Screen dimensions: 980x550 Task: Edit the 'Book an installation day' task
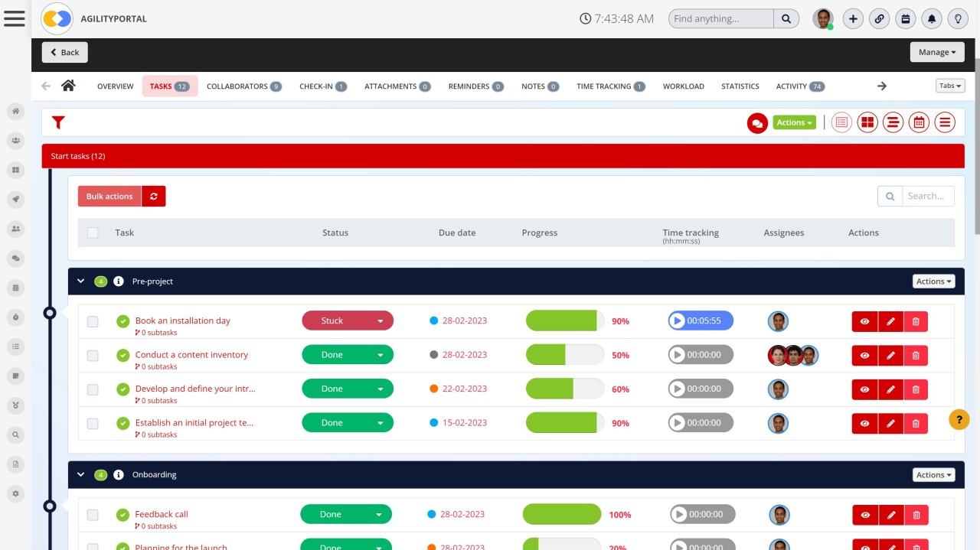click(890, 321)
